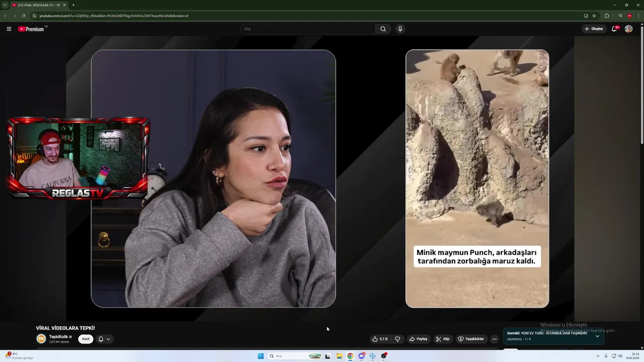The image size is (644, 362).
Task: Open Teşekkürler super thanks button
Action: 471,339
